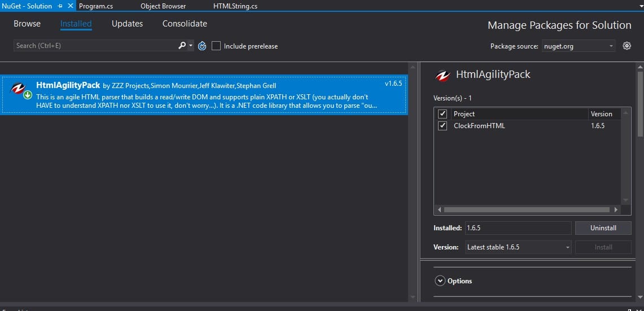Toggle the select-all projects checkbox
This screenshot has width=644, height=311.
[x=443, y=114]
